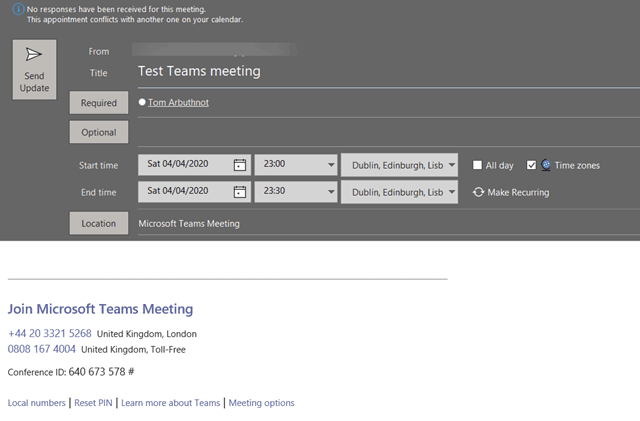Click the From label

click(x=99, y=51)
